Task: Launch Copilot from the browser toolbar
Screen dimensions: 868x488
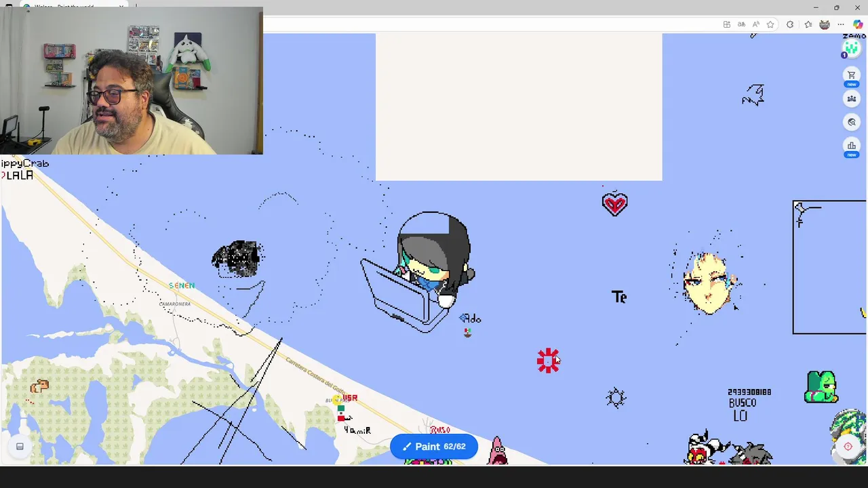Action: 858,25
